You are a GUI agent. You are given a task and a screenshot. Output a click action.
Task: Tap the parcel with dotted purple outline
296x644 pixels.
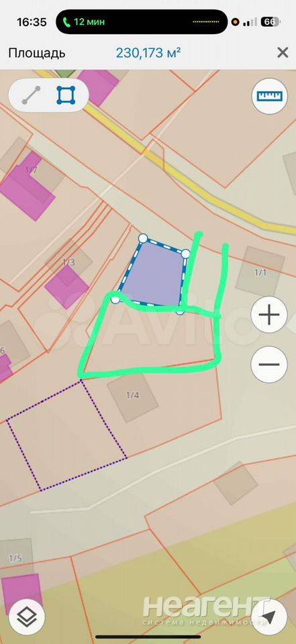pyautogui.click(x=66, y=435)
